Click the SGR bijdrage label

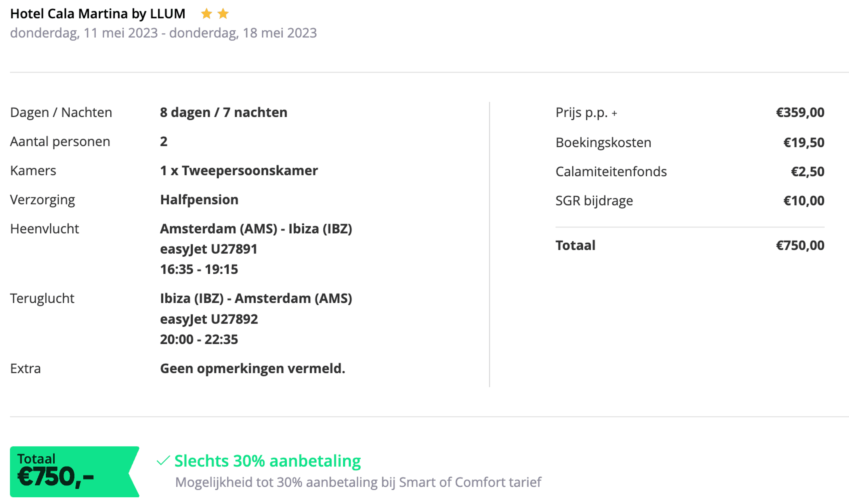point(594,201)
